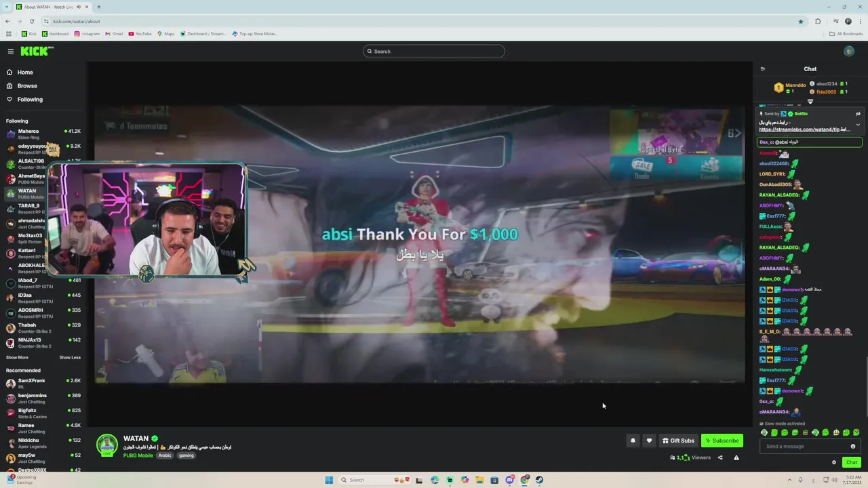
Task: Open TARAB_9 channel in sidebar
Action: [x=42, y=209]
